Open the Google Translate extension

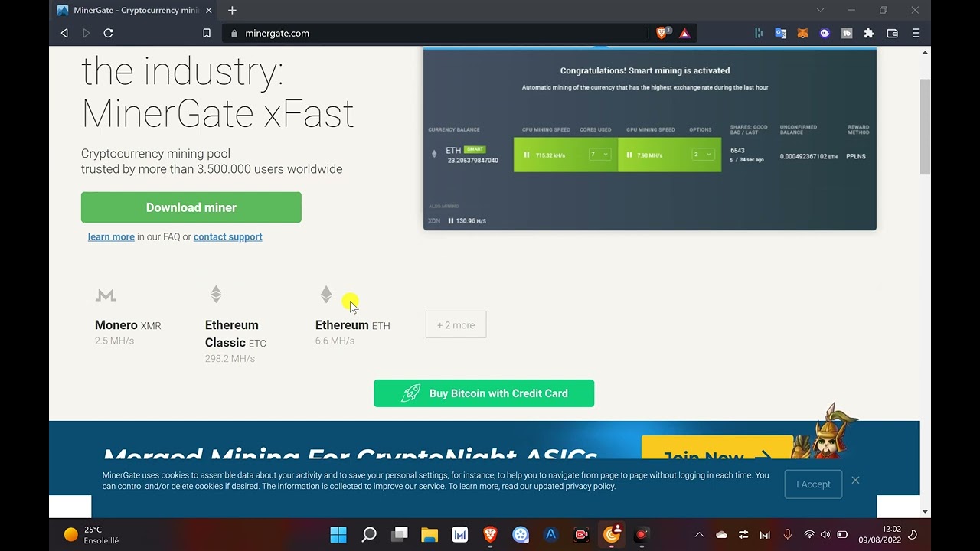pos(781,33)
